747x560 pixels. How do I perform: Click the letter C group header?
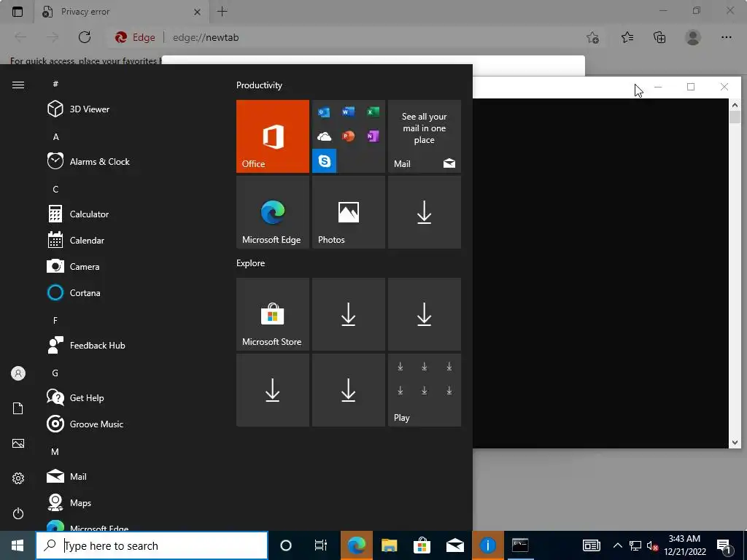point(55,189)
